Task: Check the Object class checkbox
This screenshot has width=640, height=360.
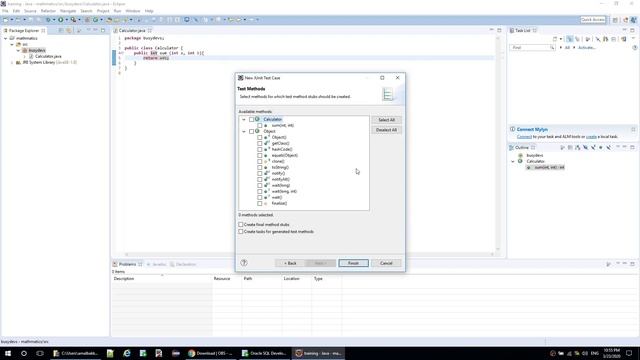Action: [x=251, y=131]
